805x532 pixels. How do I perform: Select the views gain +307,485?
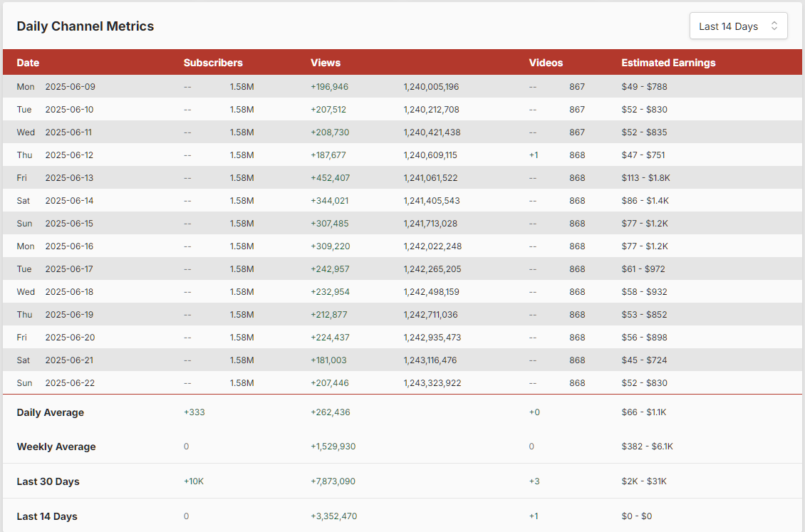click(x=330, y=224)
